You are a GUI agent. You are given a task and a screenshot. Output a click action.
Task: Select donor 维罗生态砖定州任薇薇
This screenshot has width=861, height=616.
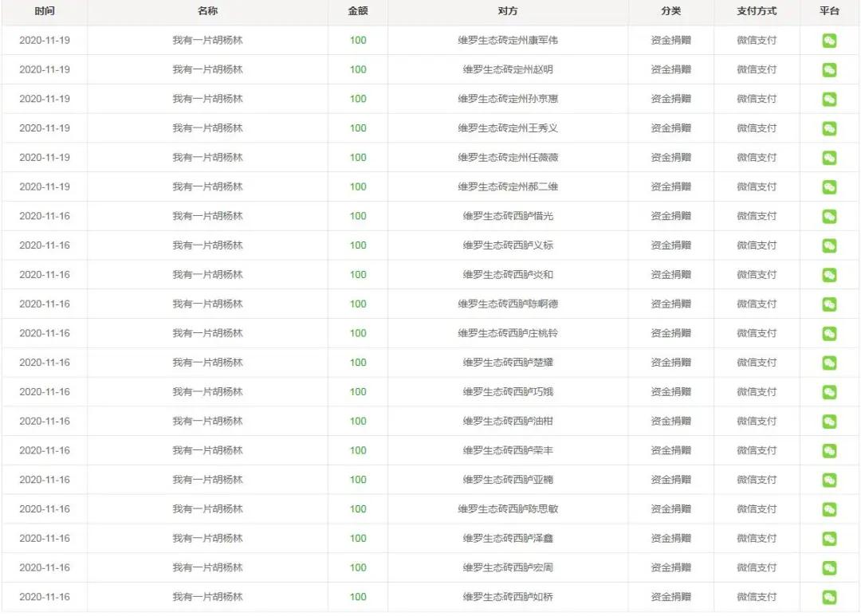point(508,157)
